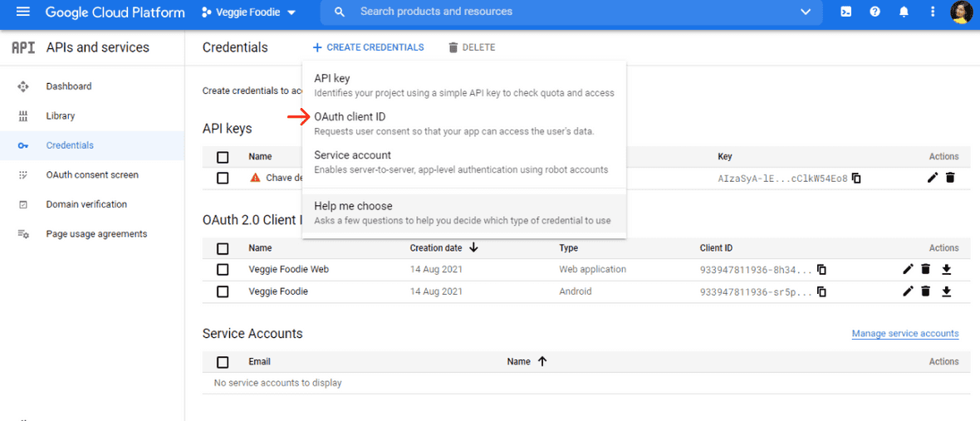The height and width of the screenshot is (421, 980).
Task: Click the OAuth consent screen sidebar icon
Action: pos(23,175)
